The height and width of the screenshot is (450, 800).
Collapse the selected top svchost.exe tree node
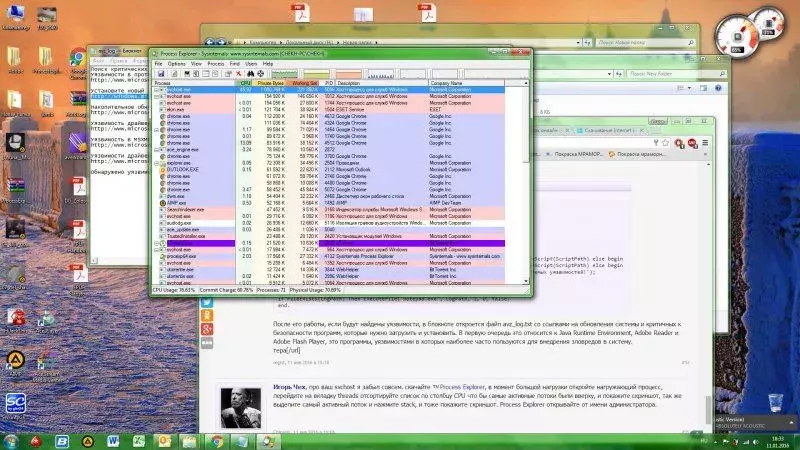click(x=157, y=89)
